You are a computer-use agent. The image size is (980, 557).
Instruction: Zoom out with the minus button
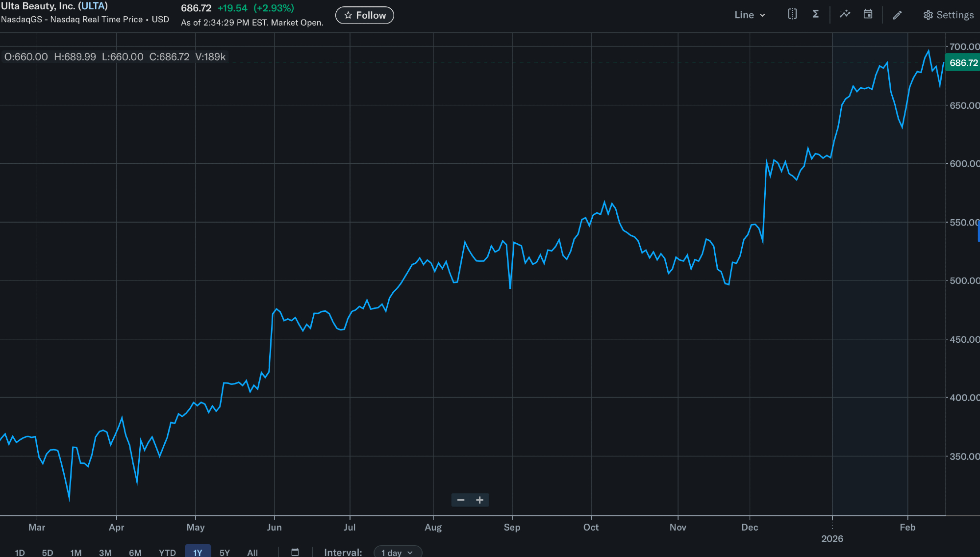tap(461, 500)
